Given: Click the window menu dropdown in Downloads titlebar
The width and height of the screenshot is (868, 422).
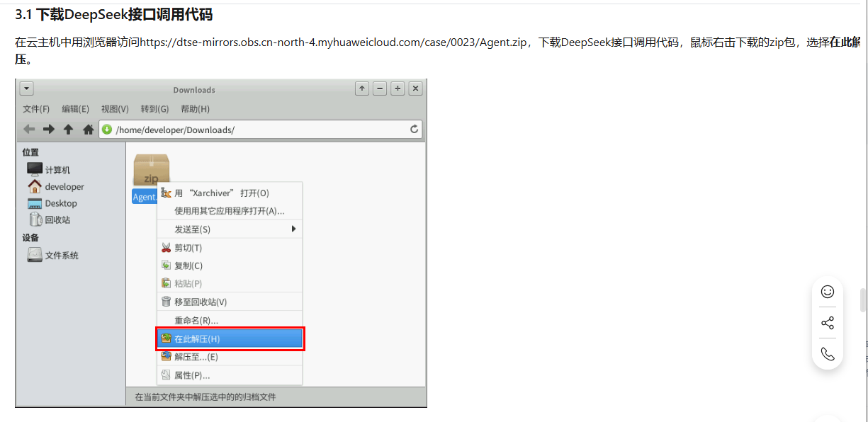Looking at the screenshot, I should pyautogui.click(x=27, y=89).
